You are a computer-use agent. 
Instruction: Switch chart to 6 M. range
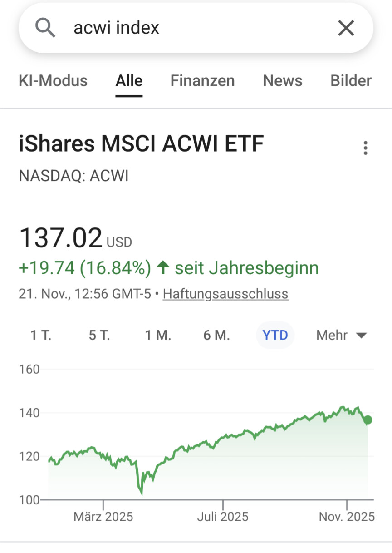(216, 336)
